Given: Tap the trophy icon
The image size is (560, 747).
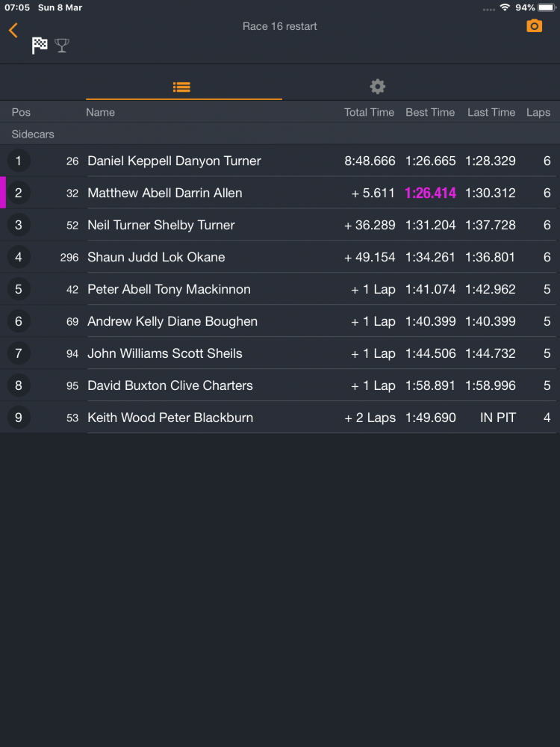Looking at the screenshot, I should (62, 46).
